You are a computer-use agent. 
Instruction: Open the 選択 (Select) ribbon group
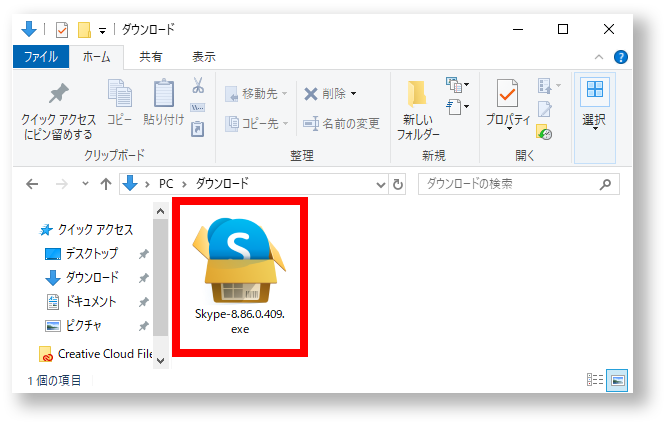pyautogui.click(x=595, y=118)
